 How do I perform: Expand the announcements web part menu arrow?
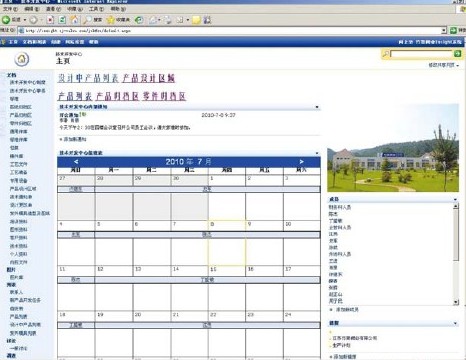[317, 107]
